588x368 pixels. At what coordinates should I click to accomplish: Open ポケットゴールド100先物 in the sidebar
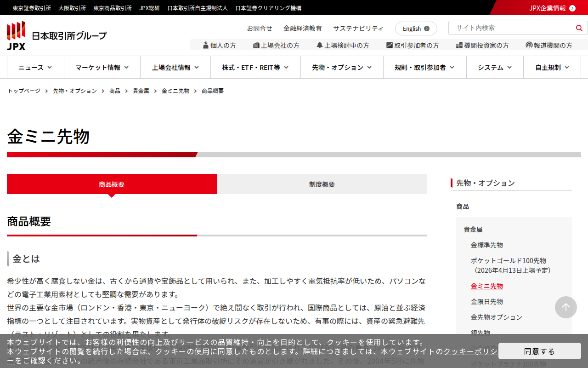511,265
